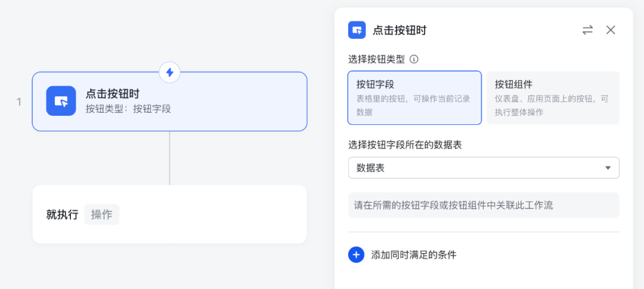Click step number 1 beside trigger

pyautogui.click(x=19, y=102)
